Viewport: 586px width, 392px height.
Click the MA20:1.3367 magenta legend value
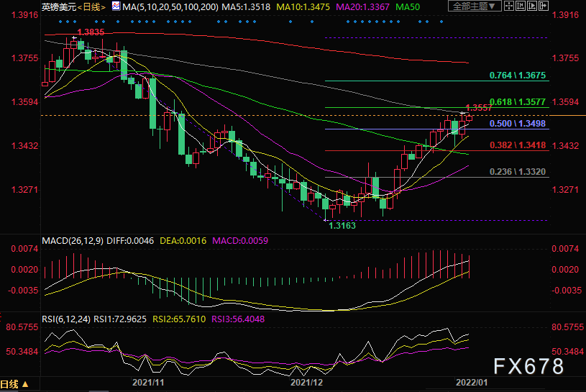(x=362, y=6)
